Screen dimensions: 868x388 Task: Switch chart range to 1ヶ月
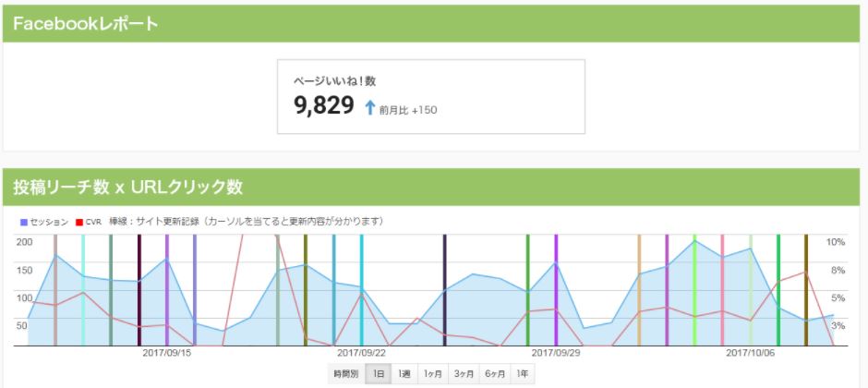[x=433, y=374]
